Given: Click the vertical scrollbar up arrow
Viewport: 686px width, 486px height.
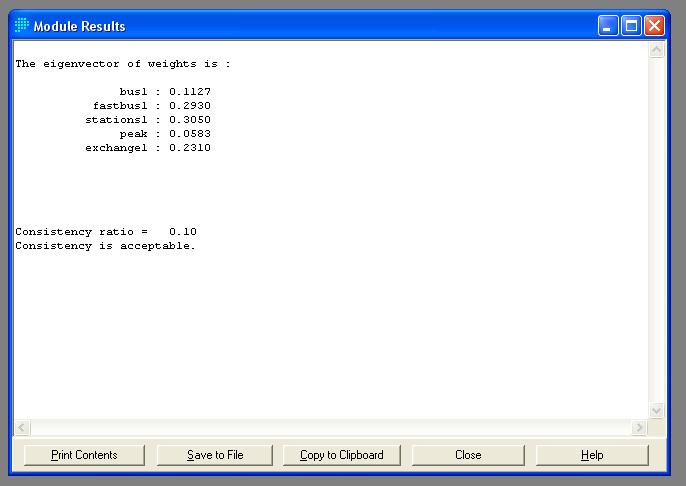Looking at the screenshot, I should 656,50.
